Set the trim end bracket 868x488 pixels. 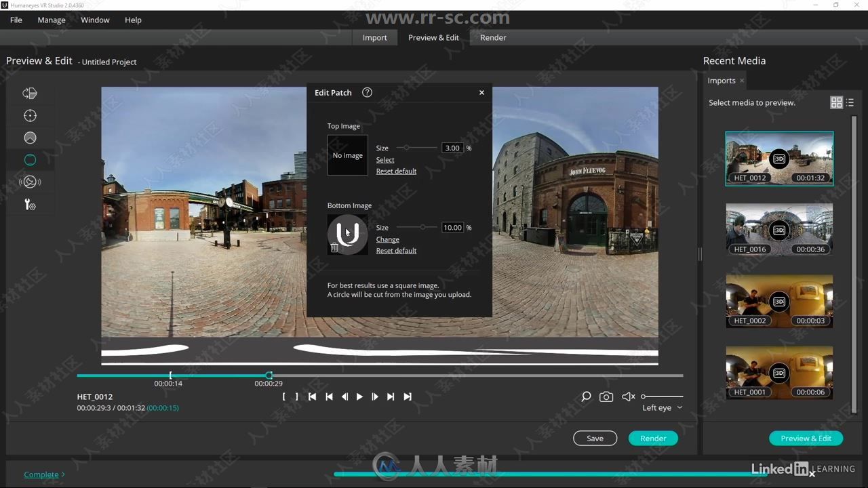pos(296,396)
